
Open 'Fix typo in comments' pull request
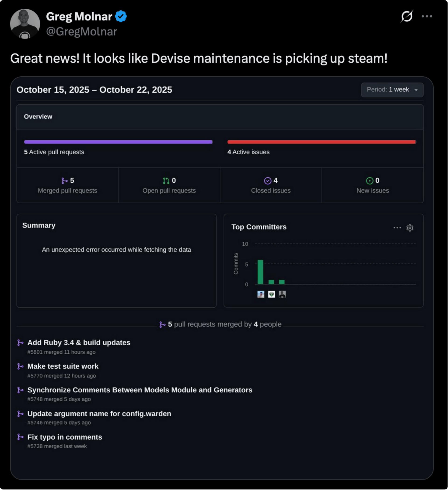65,437
